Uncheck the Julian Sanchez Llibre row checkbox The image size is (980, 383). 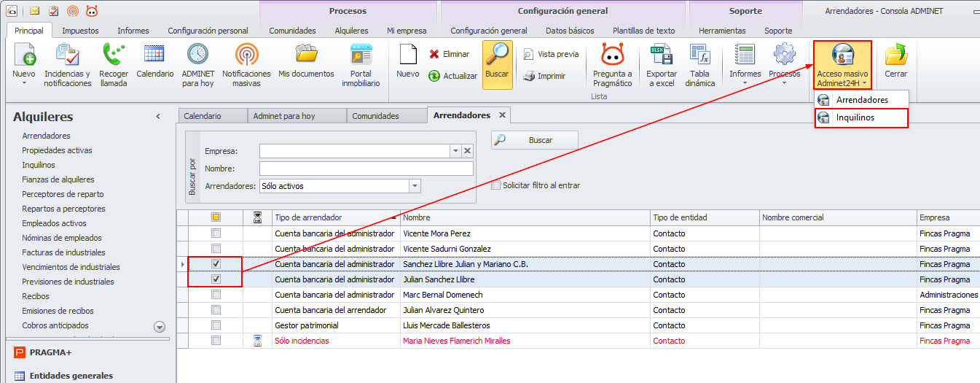point(216,279)
